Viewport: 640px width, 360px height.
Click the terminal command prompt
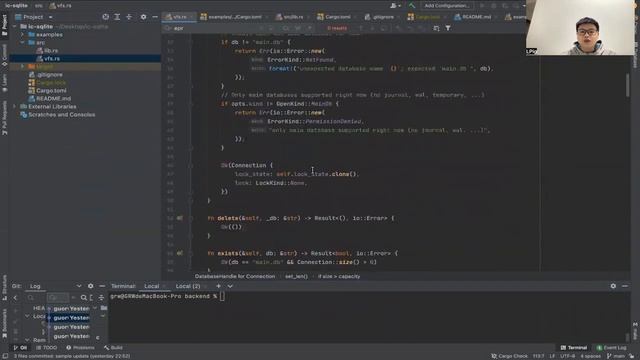point(167,296)
